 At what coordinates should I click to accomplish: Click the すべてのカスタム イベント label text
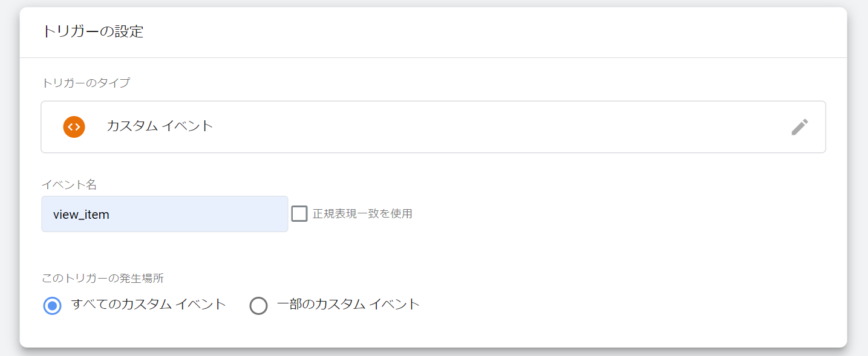[x=148, y=305]
